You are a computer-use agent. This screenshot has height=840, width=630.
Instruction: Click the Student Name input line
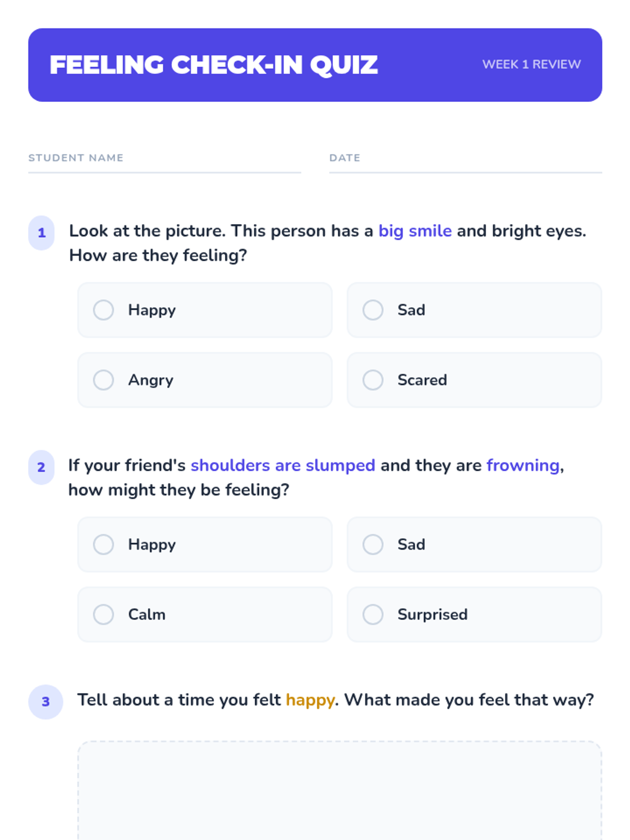coord(164,166)
